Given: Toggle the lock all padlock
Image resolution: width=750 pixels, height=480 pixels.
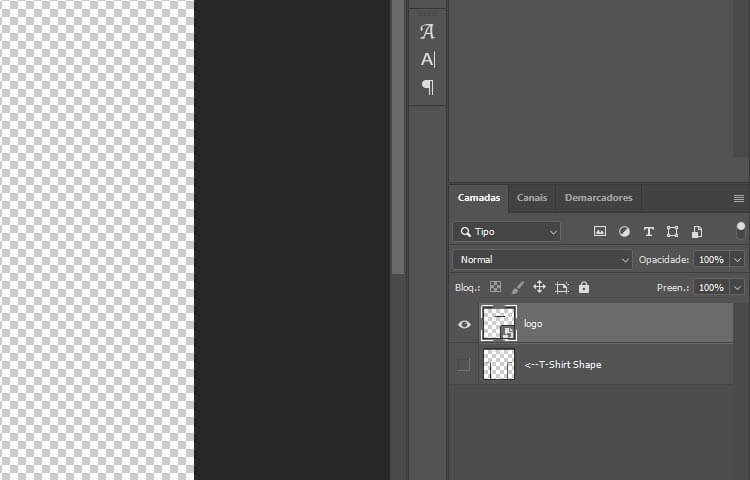Looking at the screenshot, I should coord(584,287).
